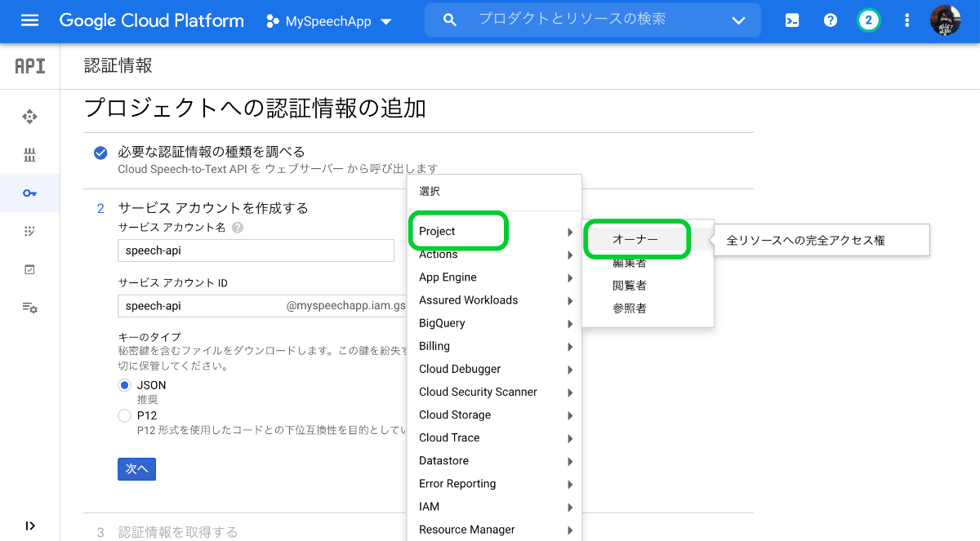
Task: Click step 3 認証情報を取得する heading
Action: click(178, 532)
